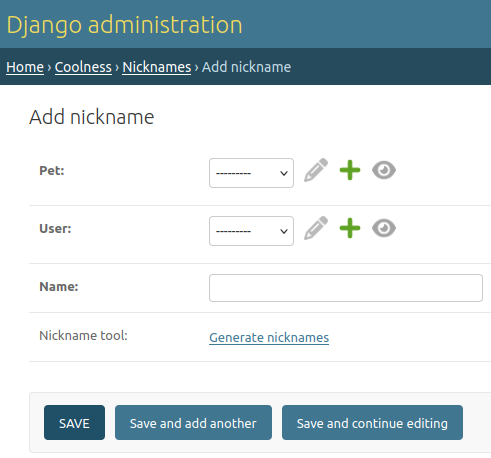
Task: Click the pencil edit icon for User
Action: point(316,228)
